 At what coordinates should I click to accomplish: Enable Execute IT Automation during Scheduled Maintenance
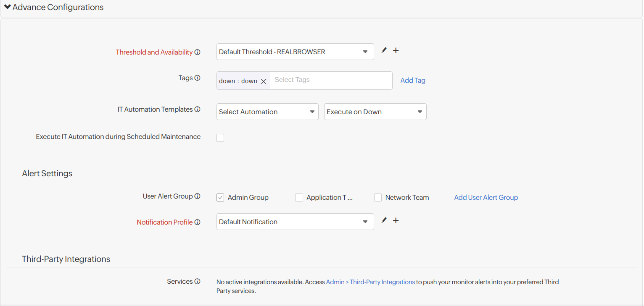coord(220,138)
